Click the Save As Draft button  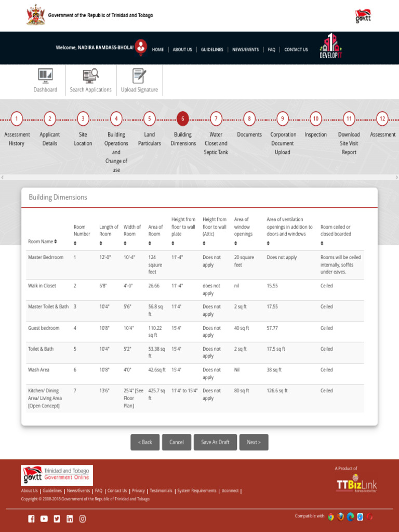click(x=215, y=442)
